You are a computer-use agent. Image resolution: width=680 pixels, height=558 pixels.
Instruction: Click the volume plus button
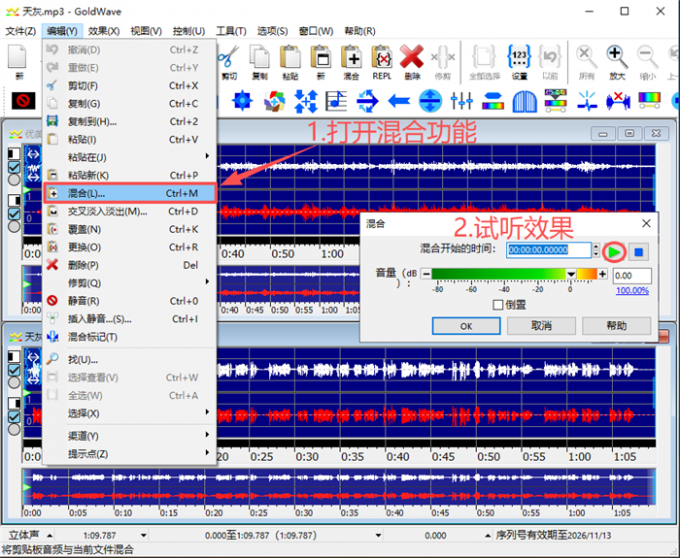(x=602, y=274)
